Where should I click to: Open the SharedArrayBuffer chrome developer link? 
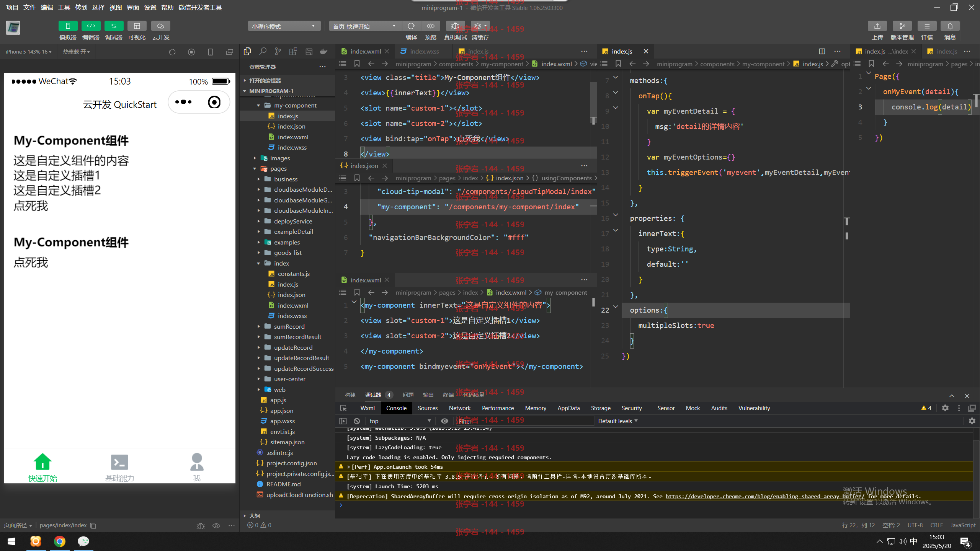(x=765, y=496)
